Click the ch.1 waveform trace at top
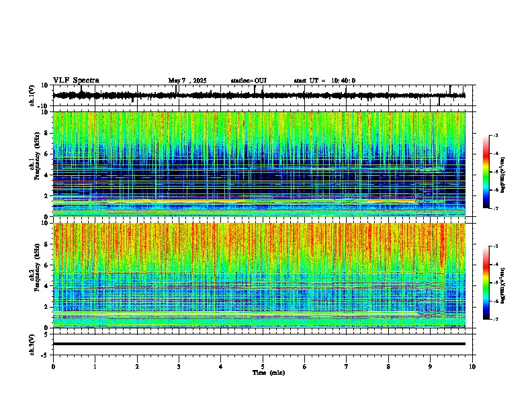The height and width of the screenshot is (411, 532). pyautogui.click(x=259, y=95)
